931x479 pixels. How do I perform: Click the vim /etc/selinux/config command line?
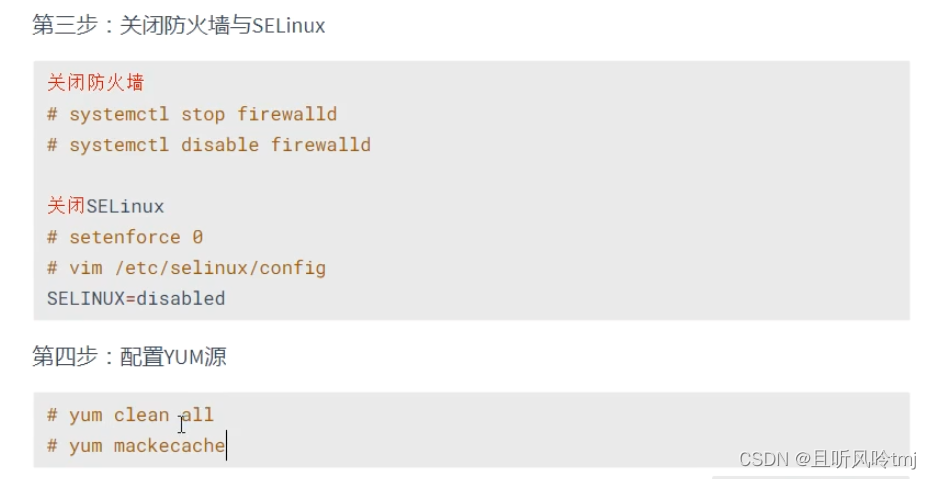point(186,268)
